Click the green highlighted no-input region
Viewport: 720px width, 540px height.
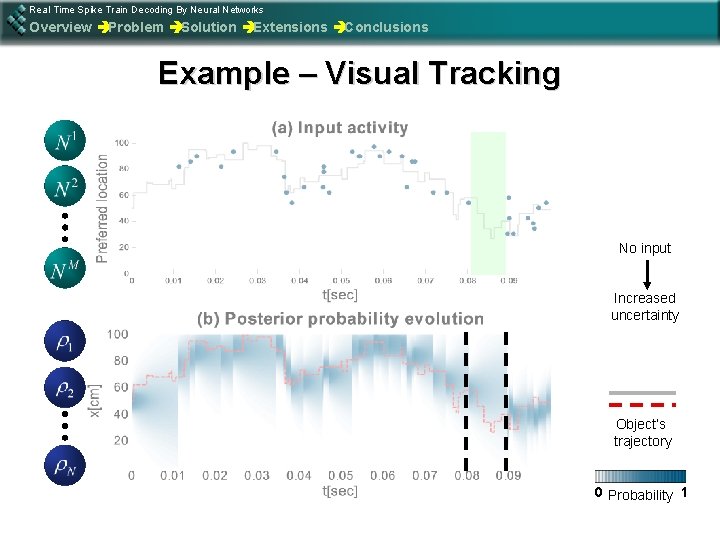pyautogui.click(x=488, y=202)
